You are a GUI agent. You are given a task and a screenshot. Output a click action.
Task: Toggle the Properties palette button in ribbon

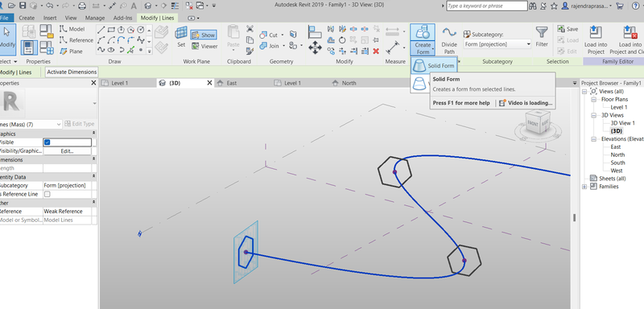pyautogui.click(x=29, y=47)
